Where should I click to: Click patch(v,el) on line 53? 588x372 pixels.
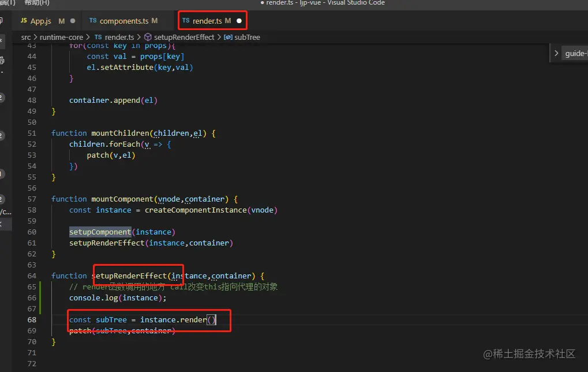pos(111,155)
